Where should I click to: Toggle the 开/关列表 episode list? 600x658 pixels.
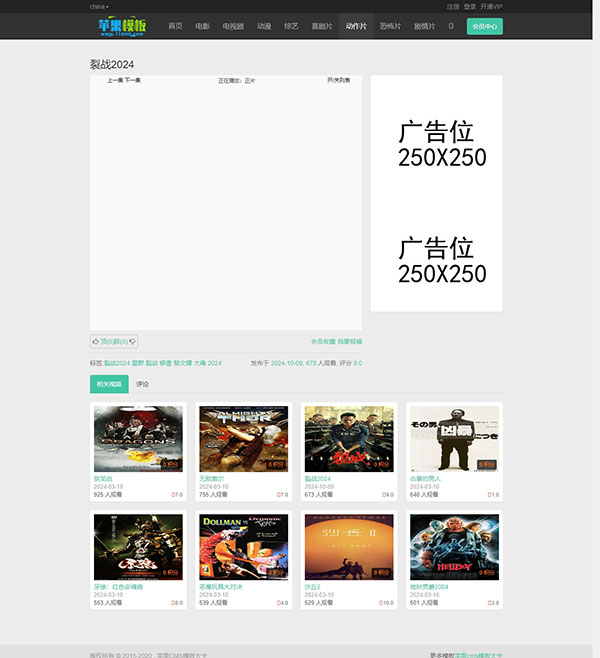click(338, 80)
